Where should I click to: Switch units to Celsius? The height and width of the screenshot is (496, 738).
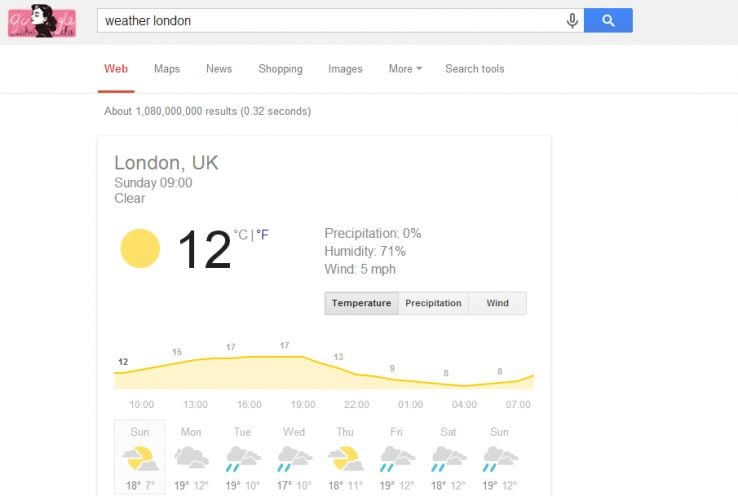pos(240,235)
